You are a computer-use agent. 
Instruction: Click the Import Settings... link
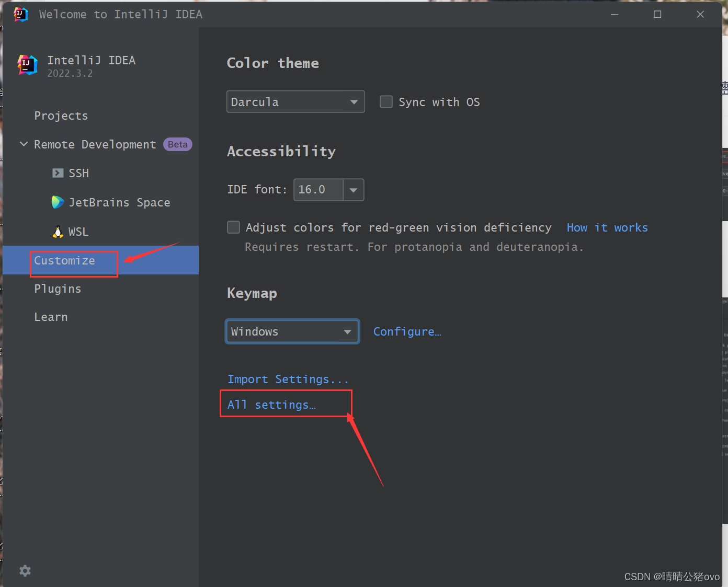288,379
